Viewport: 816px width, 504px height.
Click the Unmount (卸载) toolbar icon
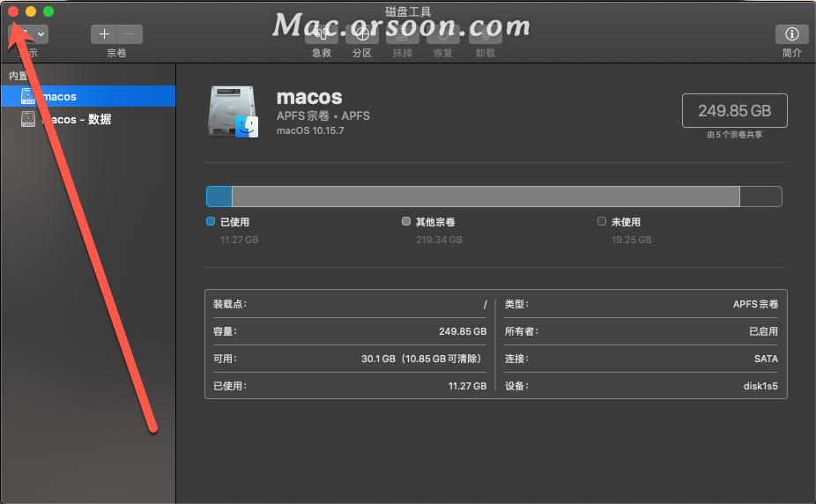[x=485, y=34]
